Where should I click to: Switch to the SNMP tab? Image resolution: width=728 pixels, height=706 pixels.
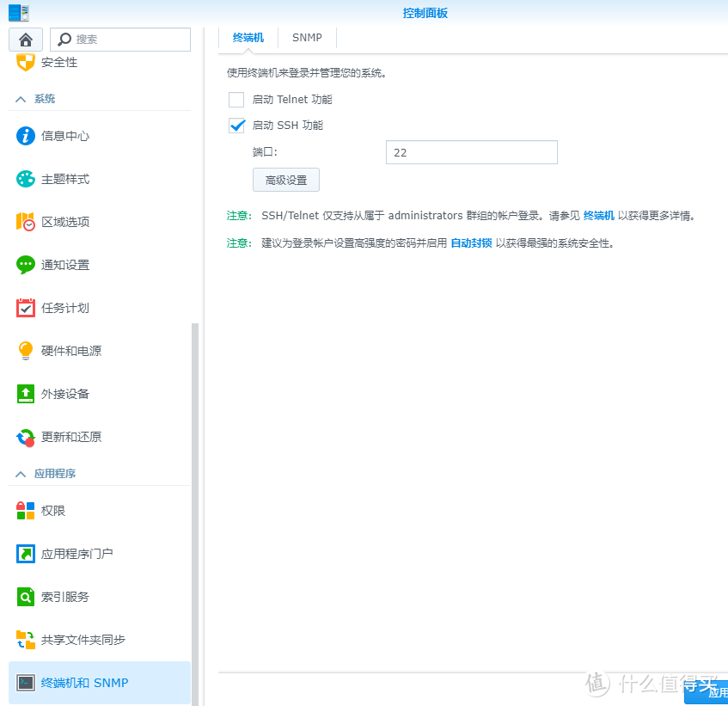[307, 38]
